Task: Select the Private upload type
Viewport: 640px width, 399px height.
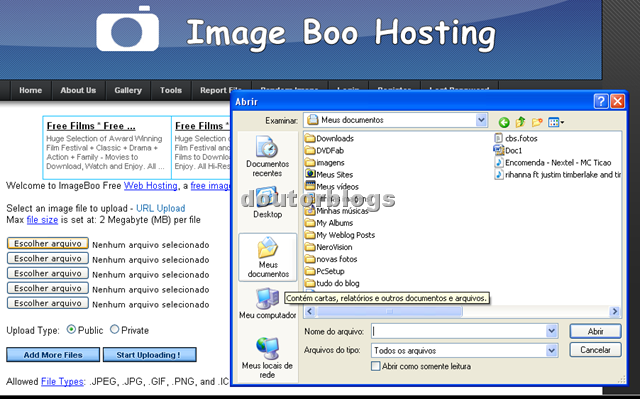Action: click(115, 329)
